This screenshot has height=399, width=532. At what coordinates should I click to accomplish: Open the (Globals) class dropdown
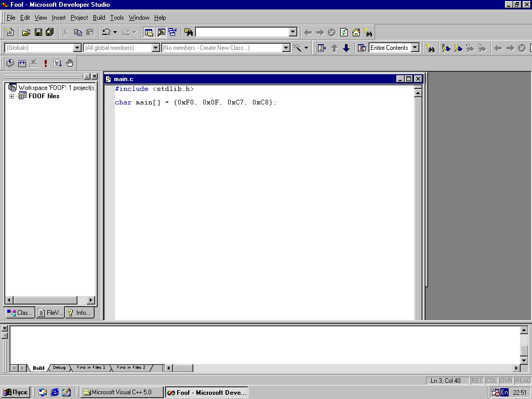(x=77, y=48)
